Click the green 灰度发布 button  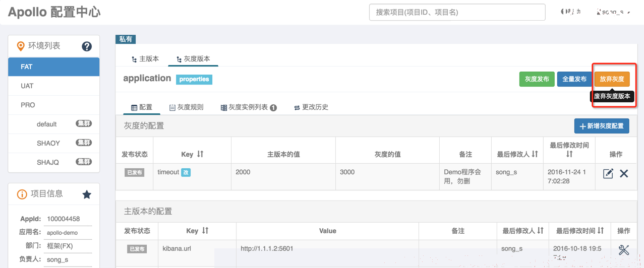(537, 79)
